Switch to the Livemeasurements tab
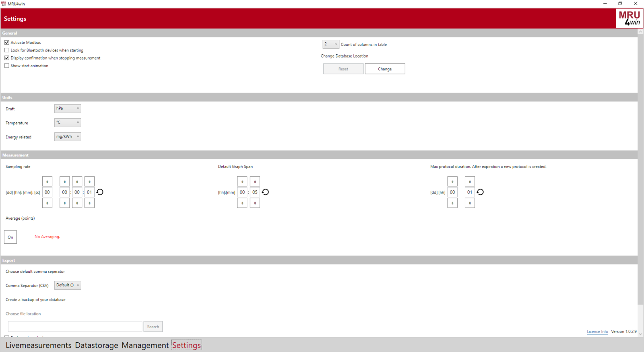Viewport: 644px width, 352px height. 38,345
